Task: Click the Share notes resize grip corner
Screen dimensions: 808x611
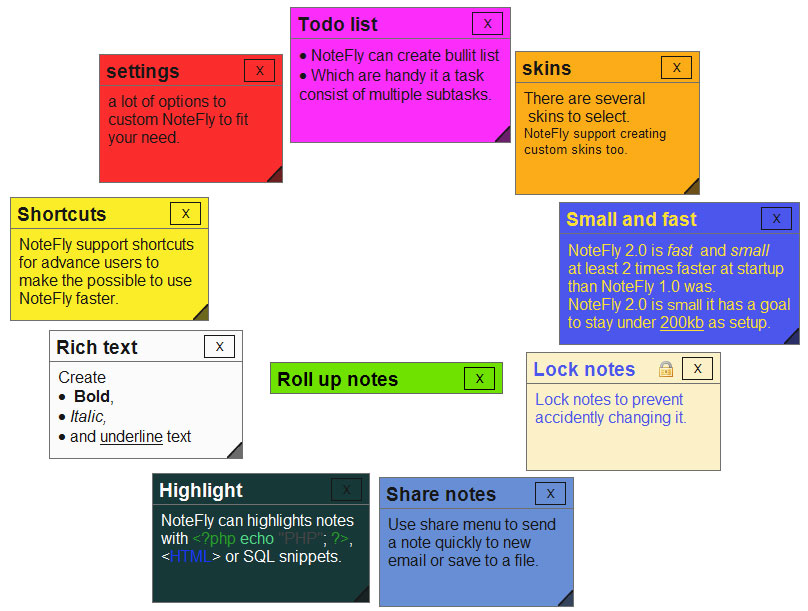Action: 566,599
